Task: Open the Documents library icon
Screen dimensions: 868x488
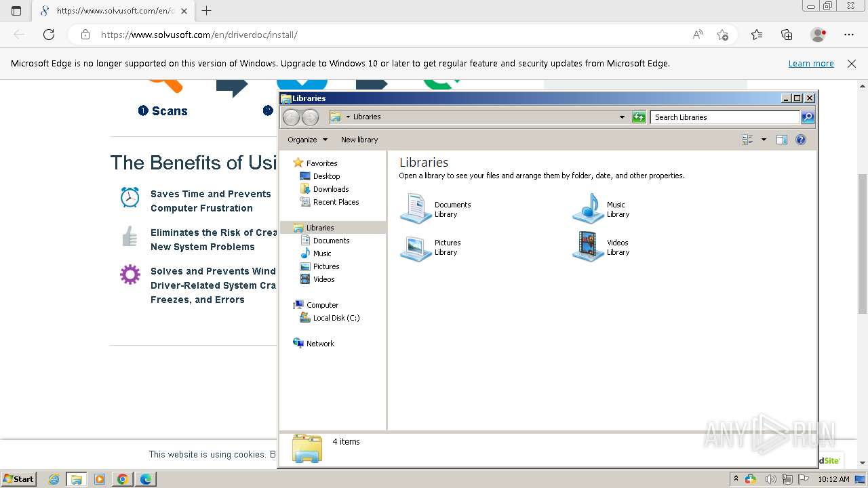Action: coord(416,209)
